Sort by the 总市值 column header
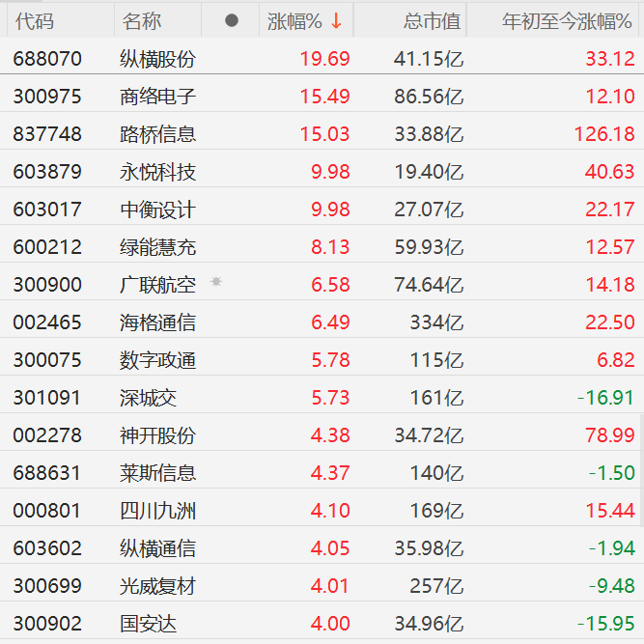 433,21
